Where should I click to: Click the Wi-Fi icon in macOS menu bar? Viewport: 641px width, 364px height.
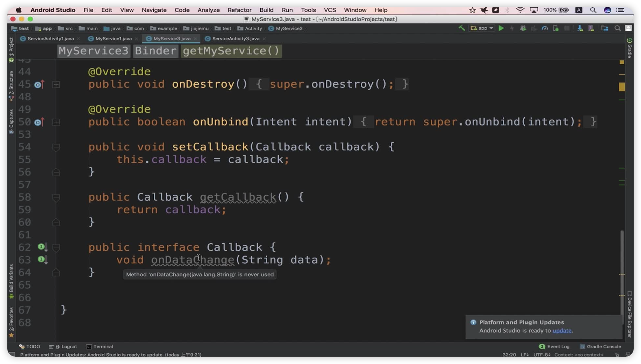pyautogui.click(x=520, y=10)
